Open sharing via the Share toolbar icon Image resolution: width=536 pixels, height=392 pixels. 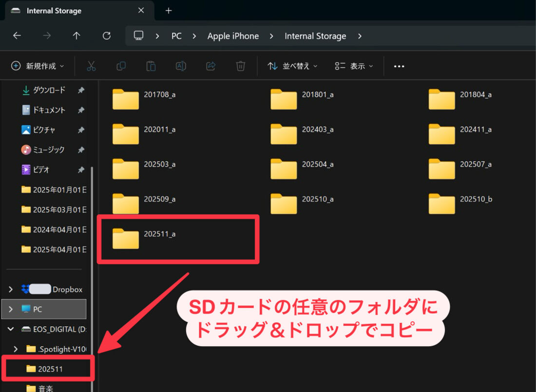211,66
